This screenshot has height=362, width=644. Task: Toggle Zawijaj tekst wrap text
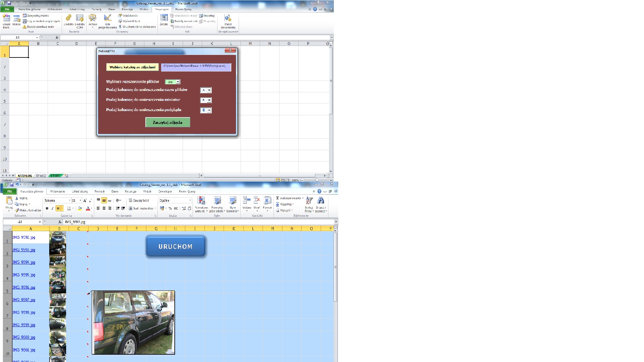tap(139, 200)
